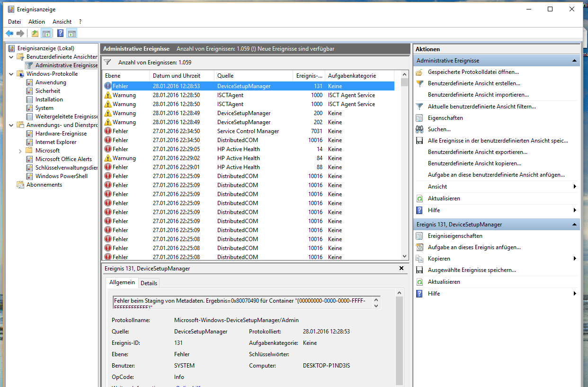
Task: Select the Anwendung log icon in tree
Action: click(x=30, y=82)
